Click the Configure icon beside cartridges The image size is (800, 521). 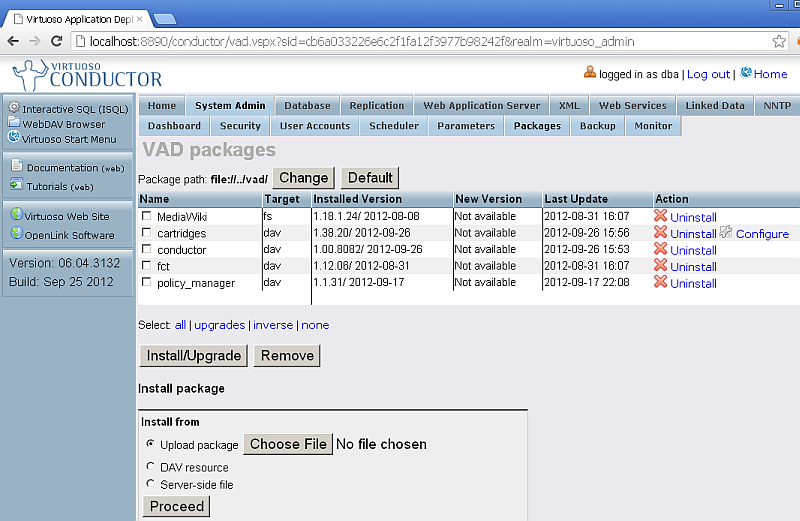(x=726, y=233)
